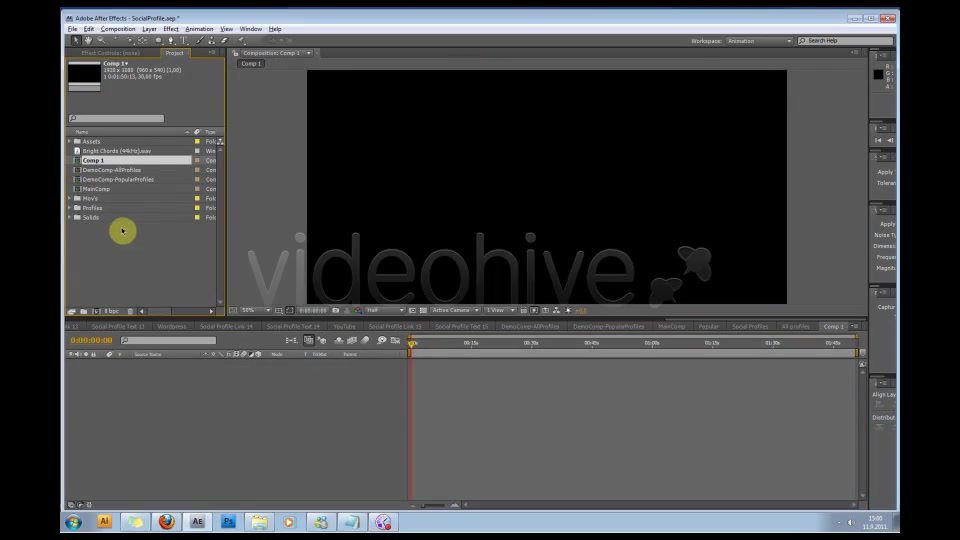Screen dimensions: 960x540
Task: Create new composition from Project panel footer
Action: pos(96,311)
